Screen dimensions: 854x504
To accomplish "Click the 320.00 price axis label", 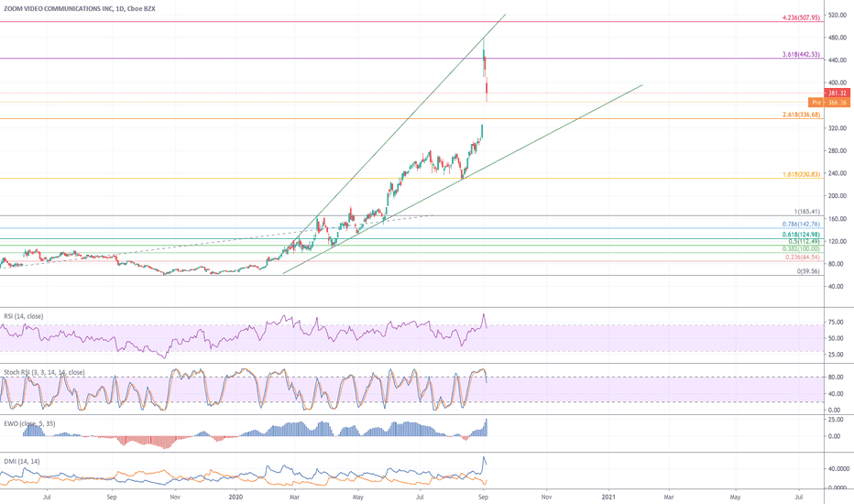I will (838, 128).
